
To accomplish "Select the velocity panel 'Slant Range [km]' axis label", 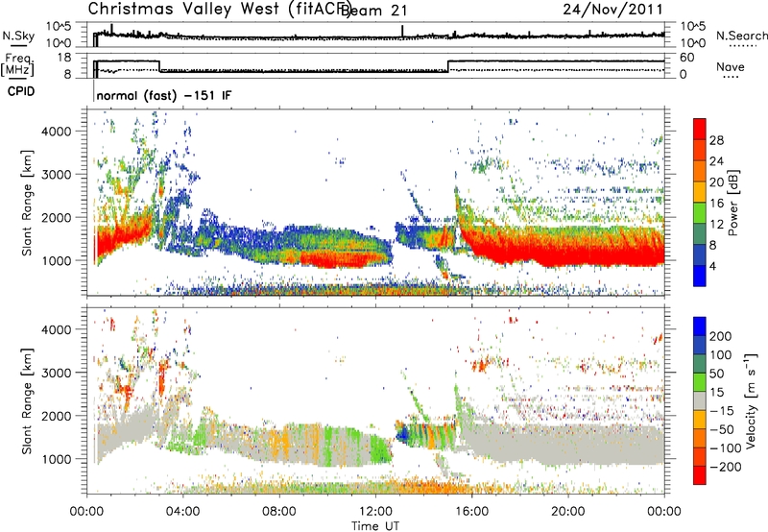I will point(27,401).
